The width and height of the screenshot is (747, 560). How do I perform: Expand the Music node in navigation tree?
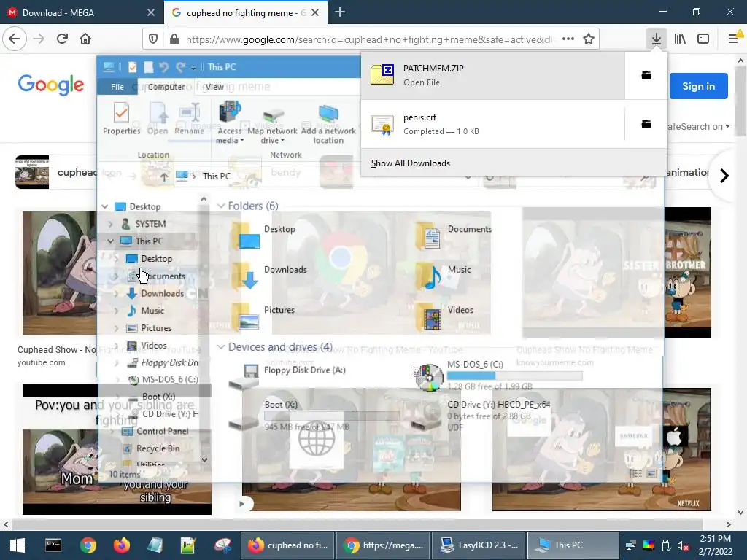(x=116, y=311)
